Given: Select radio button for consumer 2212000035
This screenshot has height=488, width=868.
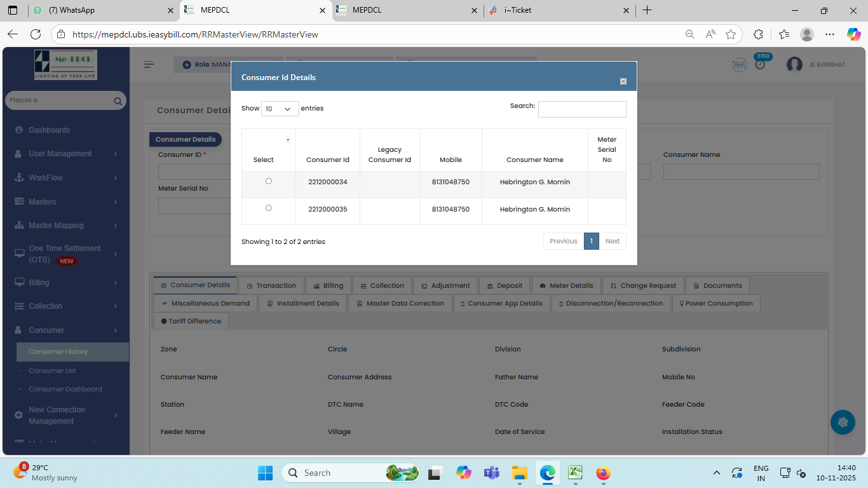Looking at the screenshot, I should 269,208.
